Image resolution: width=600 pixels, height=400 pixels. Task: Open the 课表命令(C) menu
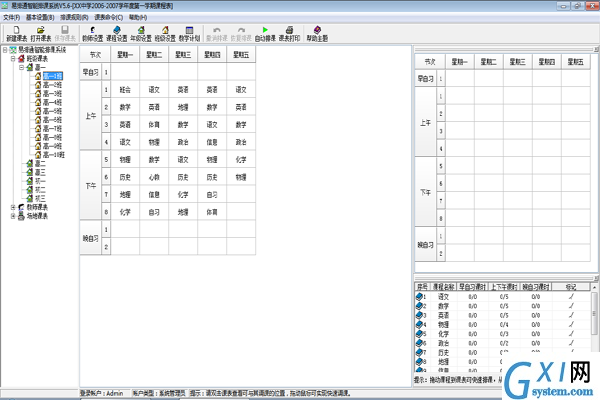click(109, 17)
